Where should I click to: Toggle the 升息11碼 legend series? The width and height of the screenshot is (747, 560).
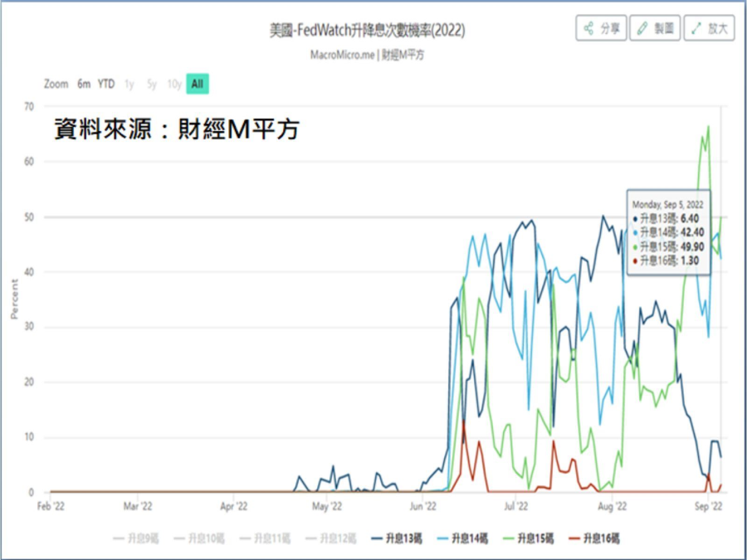(x=265, y=538)
